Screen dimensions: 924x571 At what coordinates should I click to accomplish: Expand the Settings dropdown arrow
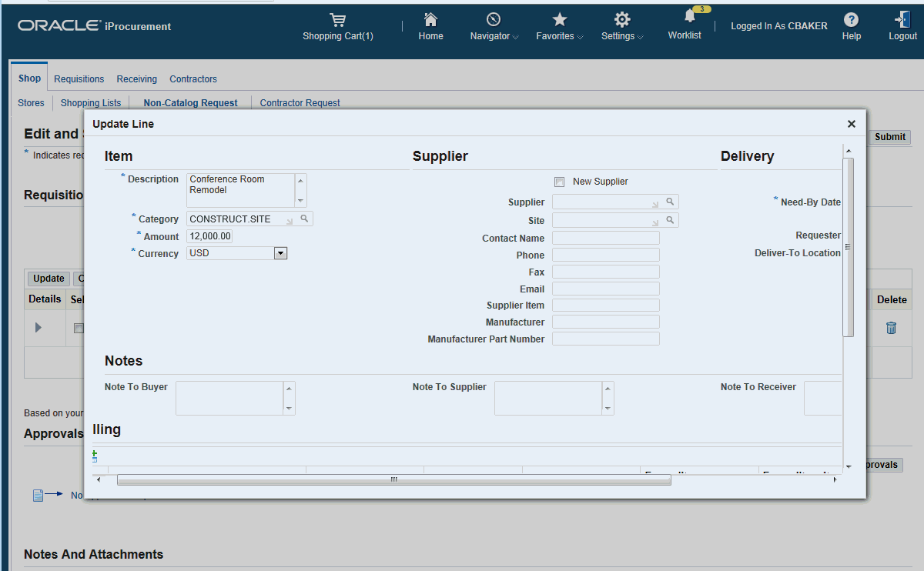click(x=641, y=37)
